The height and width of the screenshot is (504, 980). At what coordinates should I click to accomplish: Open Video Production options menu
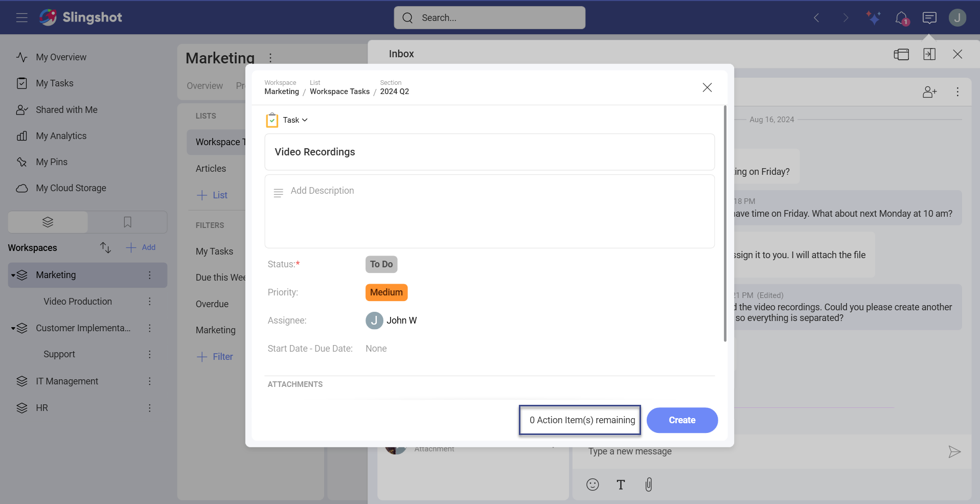(x=150, y=302)
